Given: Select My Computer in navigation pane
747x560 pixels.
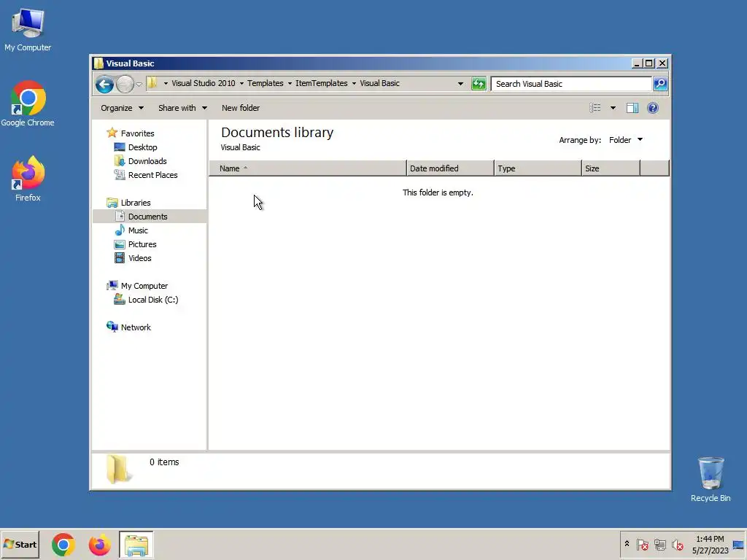Looking at the screenshot, I should [x=144, y=286].
